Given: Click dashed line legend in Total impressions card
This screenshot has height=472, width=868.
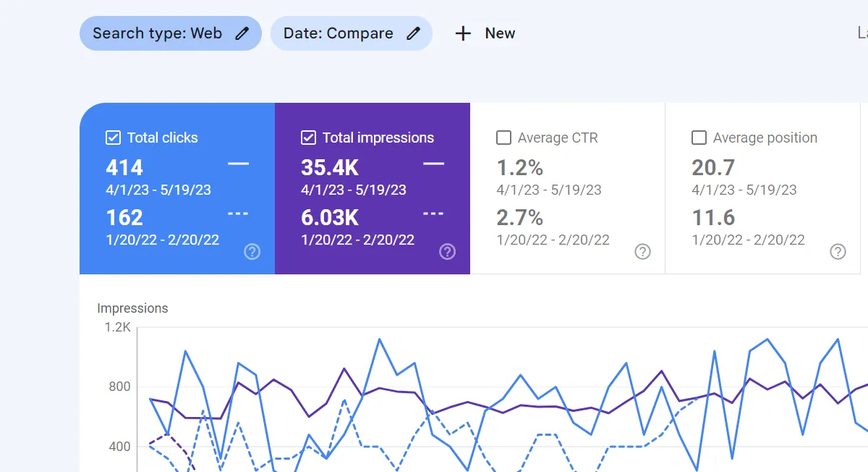Looking at the screenshot, I should tap(434, 214).
